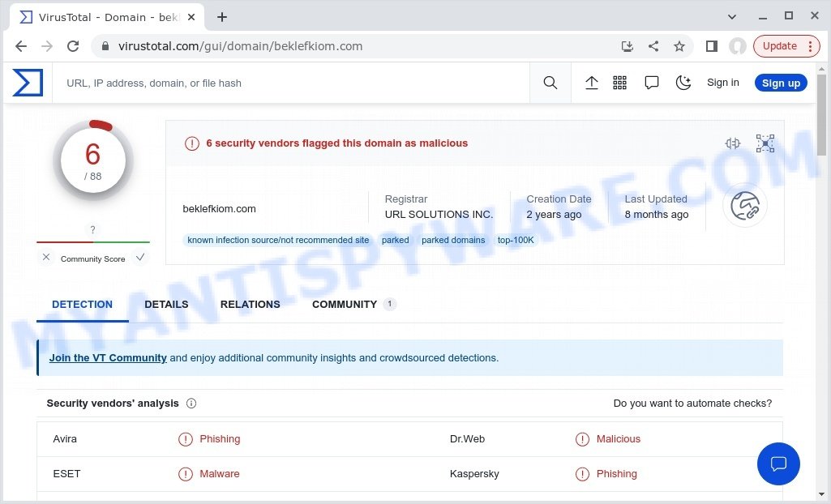
Task: Open the tab search chevron
Action: pyautogui.click(x=732, y=17)
